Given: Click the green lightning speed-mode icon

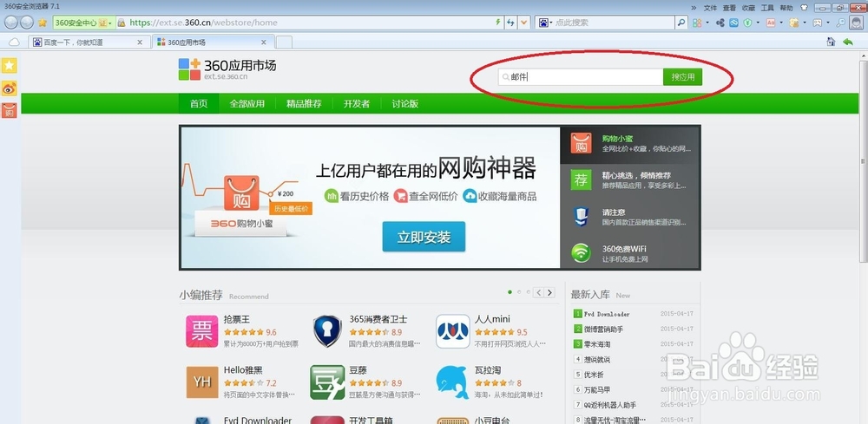Looking at the screenshot, I should click(497, 23).
